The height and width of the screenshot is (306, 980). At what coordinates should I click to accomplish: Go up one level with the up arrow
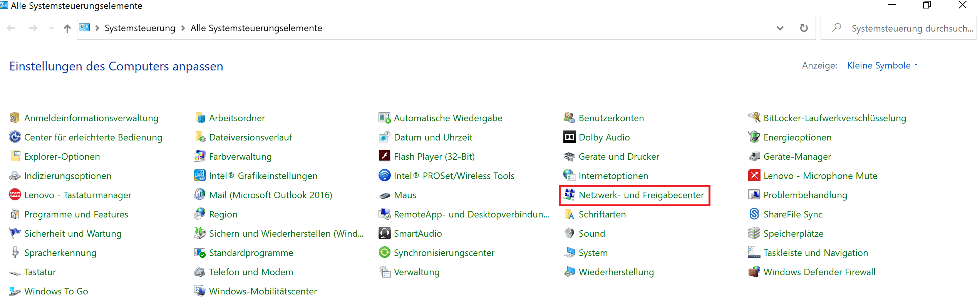[67, 28]
